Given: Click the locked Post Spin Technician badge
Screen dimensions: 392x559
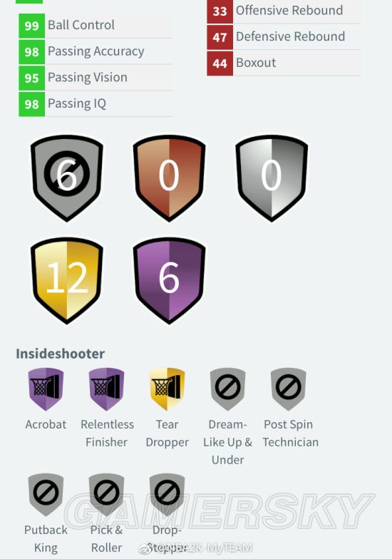Looking at the screenshot, I should (288, 389).
